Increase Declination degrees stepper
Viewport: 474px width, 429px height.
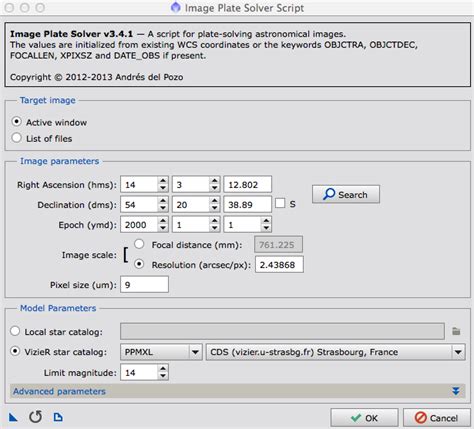pos(163,201)
